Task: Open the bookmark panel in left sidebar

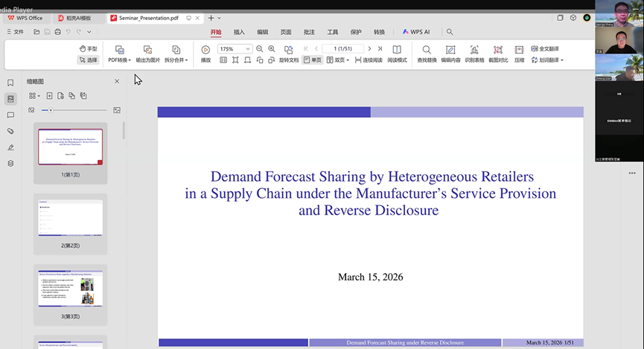Action: click(x=10, y=83)
